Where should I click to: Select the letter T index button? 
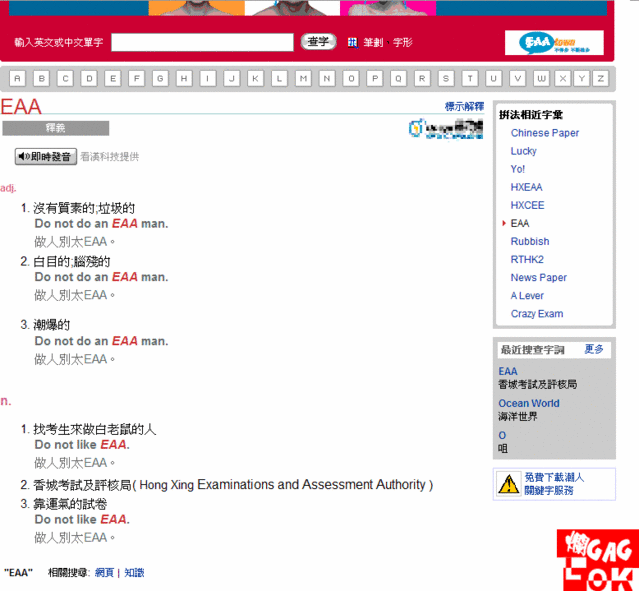point(470,78)
